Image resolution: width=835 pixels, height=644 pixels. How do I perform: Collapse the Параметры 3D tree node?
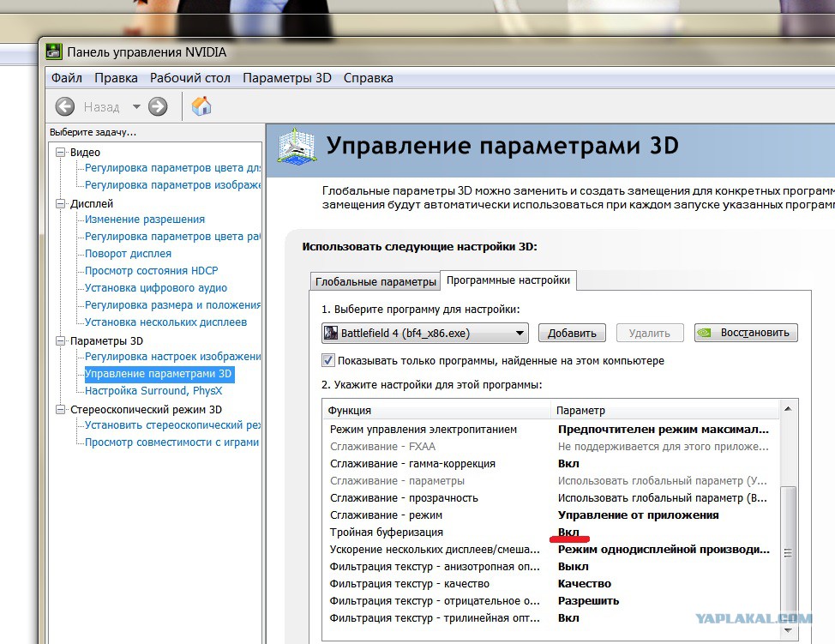(x=61, y=341)
